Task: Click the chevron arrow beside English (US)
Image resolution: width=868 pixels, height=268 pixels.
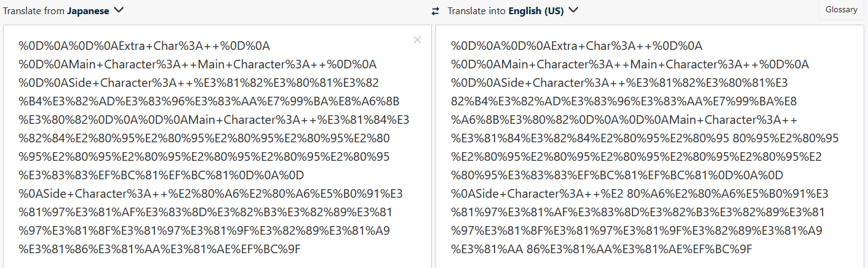Action: pyautogui.click(x=573, y=10)
